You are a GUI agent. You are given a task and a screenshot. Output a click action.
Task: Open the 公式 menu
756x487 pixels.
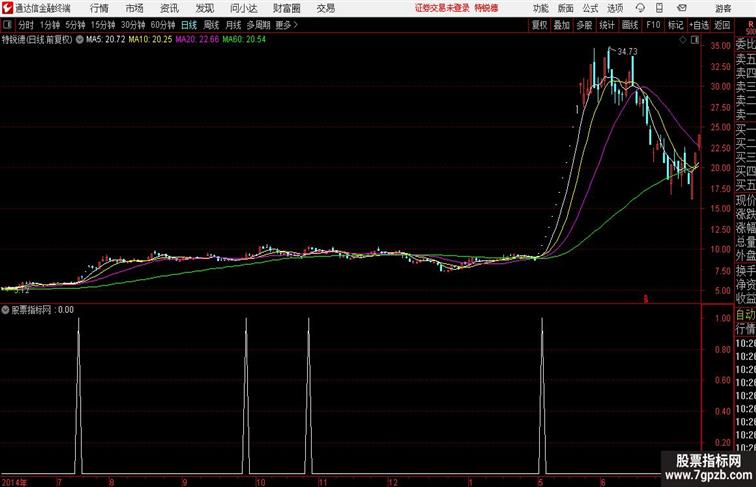point(590,8)
